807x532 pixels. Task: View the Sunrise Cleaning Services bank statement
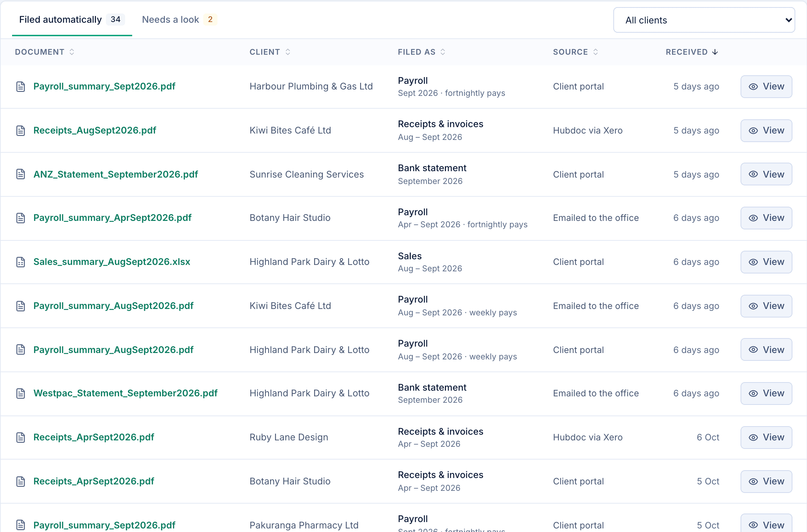766,174
